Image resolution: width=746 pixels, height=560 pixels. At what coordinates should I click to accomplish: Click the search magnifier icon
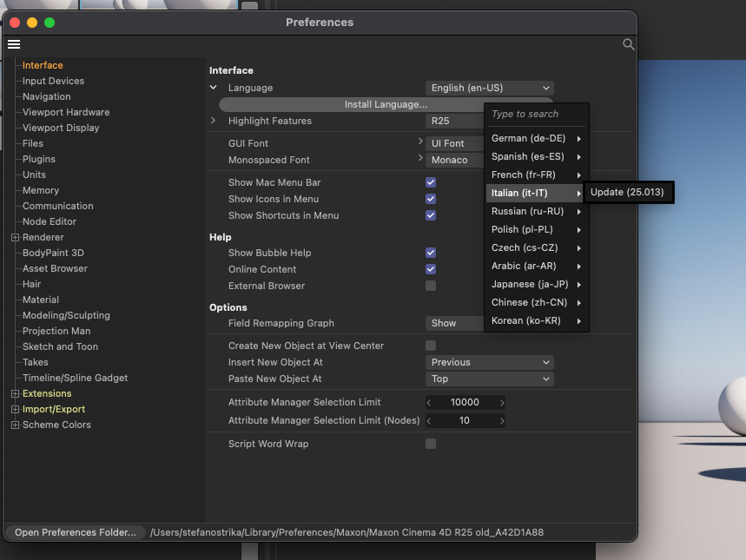pyautogui.click(x=629, y=44)
